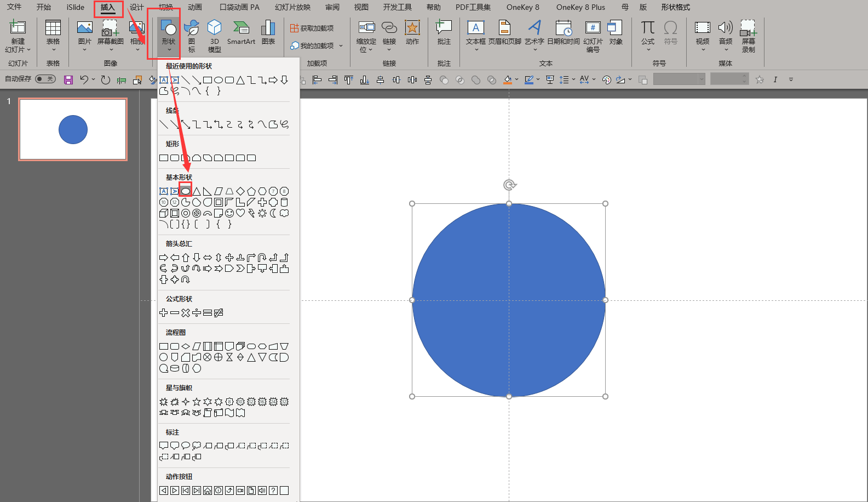Viewport: 868px width, 502px height.
Task: Add a 批注 comment
Action: tap(444, 33)
